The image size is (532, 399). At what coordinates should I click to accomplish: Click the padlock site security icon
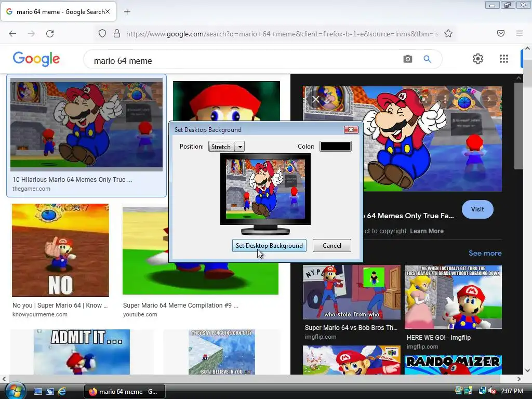click(x=117, y=34)
